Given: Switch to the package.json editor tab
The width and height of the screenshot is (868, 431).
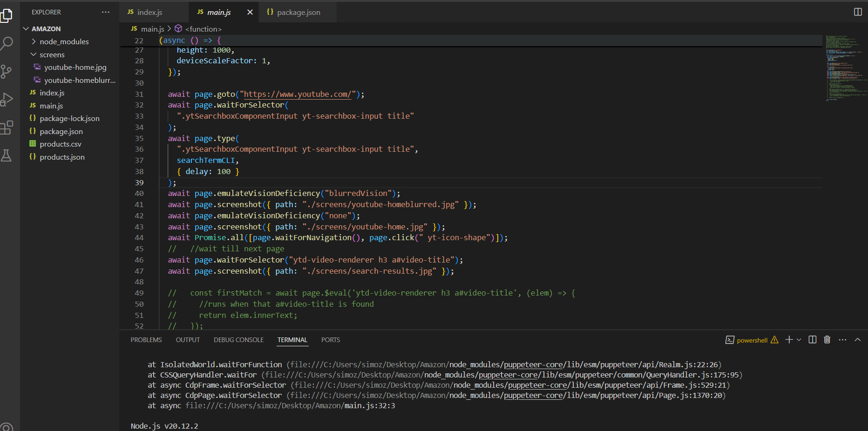Looking at the screenshot, I should 298,12.
